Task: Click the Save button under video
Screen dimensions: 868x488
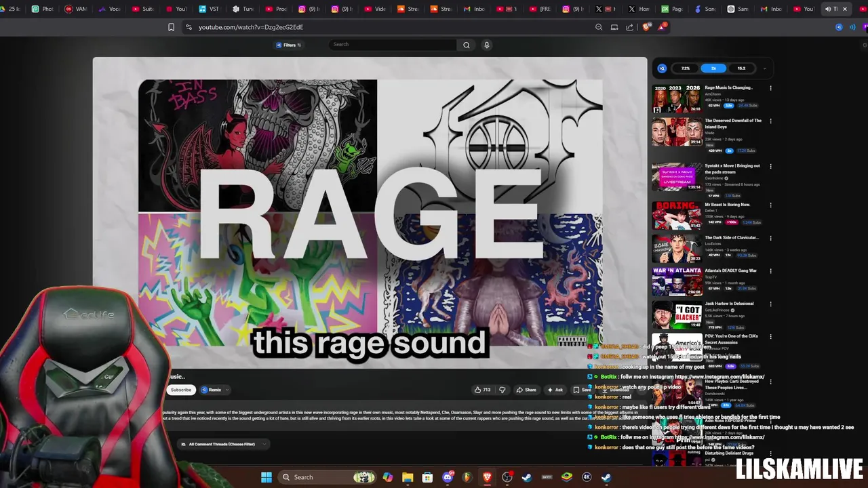Action: pos(581,390)
